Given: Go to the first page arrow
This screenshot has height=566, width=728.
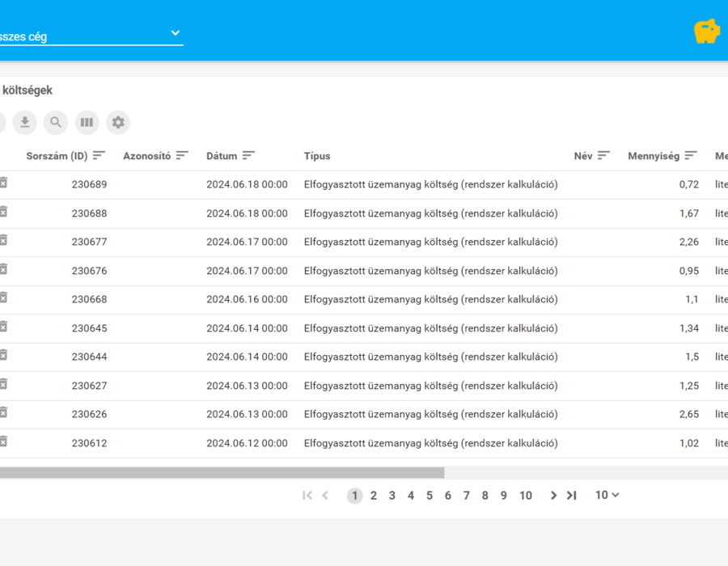Looking at the screenshot, I should (x=307, y=496).
